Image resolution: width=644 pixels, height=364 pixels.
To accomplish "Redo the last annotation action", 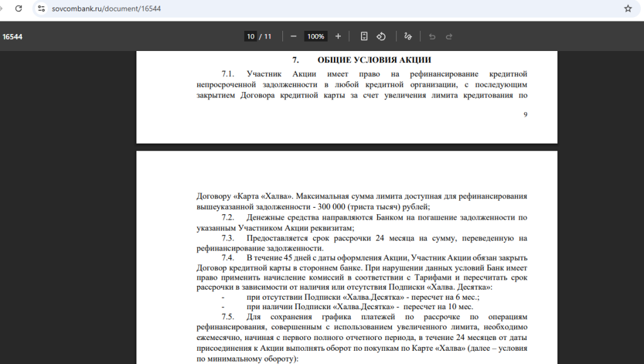I will (x=448, y=36).
